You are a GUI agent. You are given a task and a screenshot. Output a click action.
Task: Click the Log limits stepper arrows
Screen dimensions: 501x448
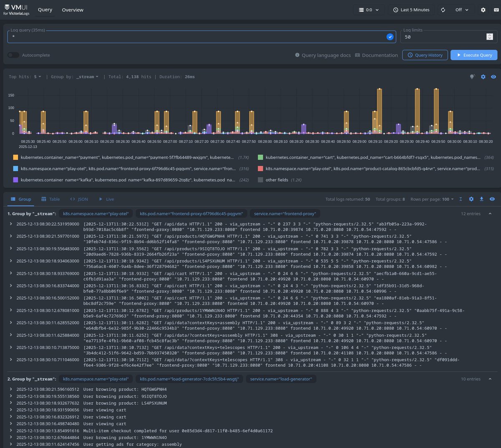click(490, 37)
